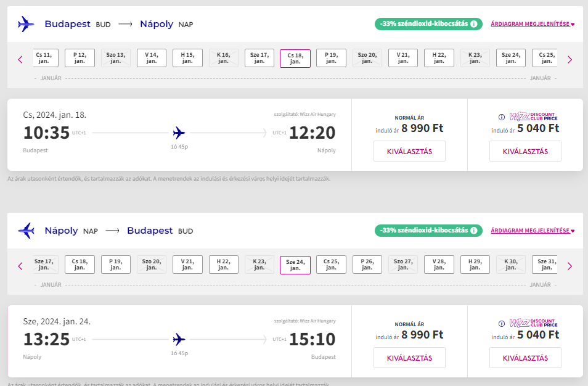Choose return Normál ár Kiválasztás button

tap(409, 358)
